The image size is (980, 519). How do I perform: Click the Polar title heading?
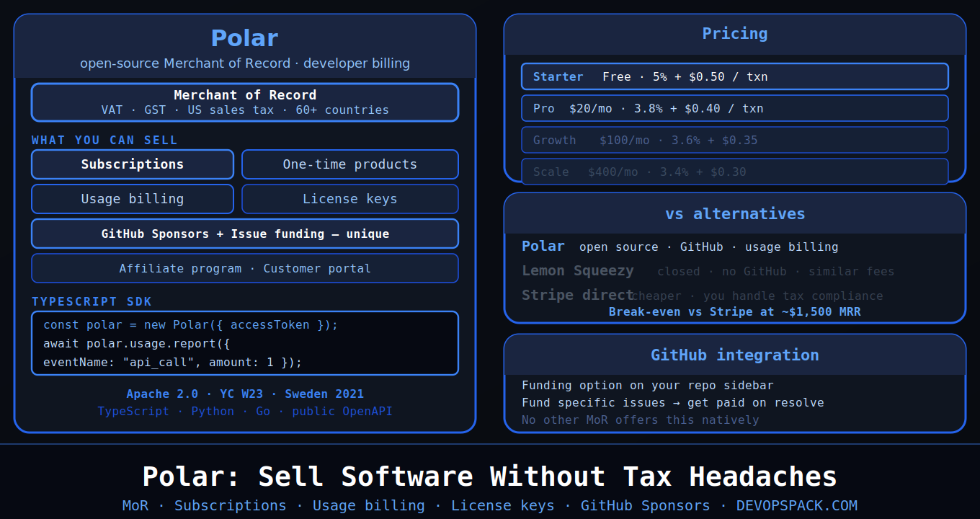pos(244,37)
